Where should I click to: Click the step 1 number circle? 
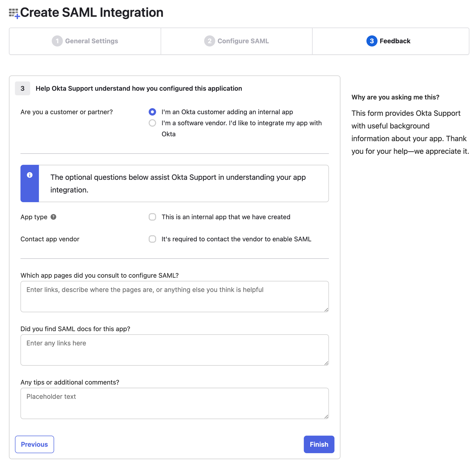(x=57, y=41)
